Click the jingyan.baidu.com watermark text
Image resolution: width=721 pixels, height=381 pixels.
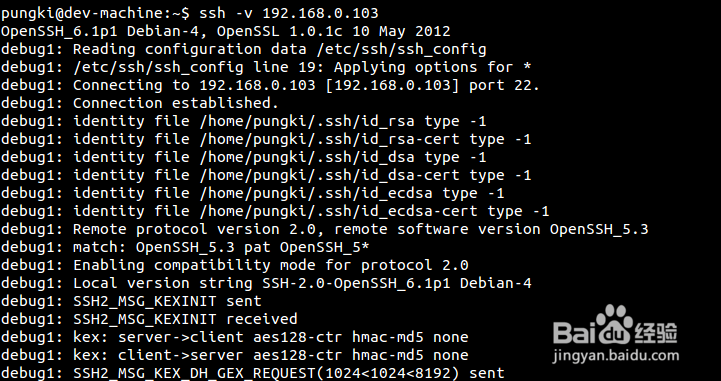pos(616,355)
